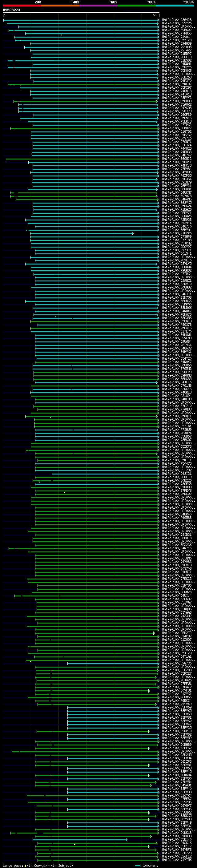This screenshot has width=197, height=868.
Task: Click hit label UniRef100_Q5CGE3
Action: pos(177,321)
